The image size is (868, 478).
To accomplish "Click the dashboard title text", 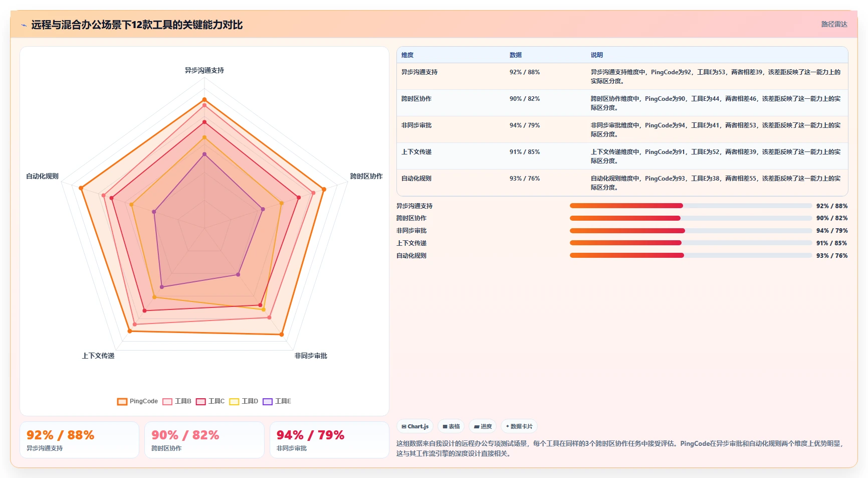I will click(137, 25).
